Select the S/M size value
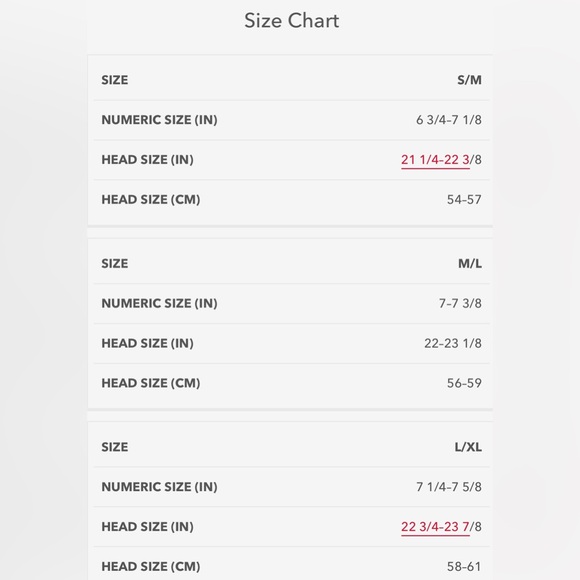Screen dimensions: 580x580 pos(469,80)
